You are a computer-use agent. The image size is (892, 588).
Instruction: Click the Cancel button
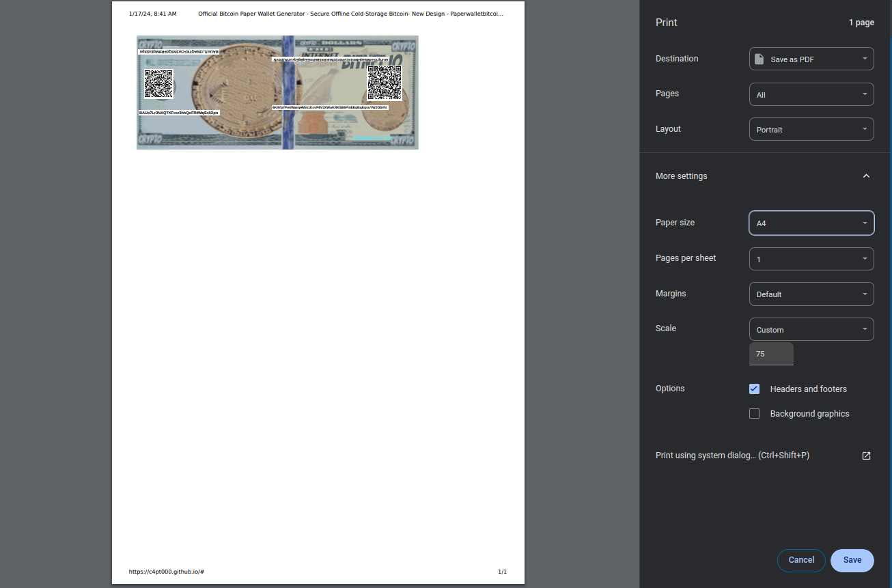[x=801, y=560]
